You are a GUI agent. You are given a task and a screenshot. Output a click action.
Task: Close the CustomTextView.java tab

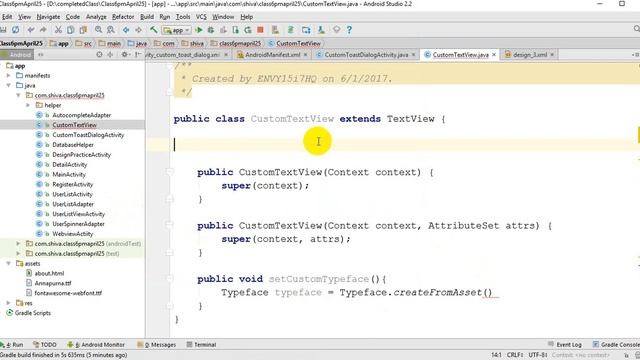tap(494, 55)
